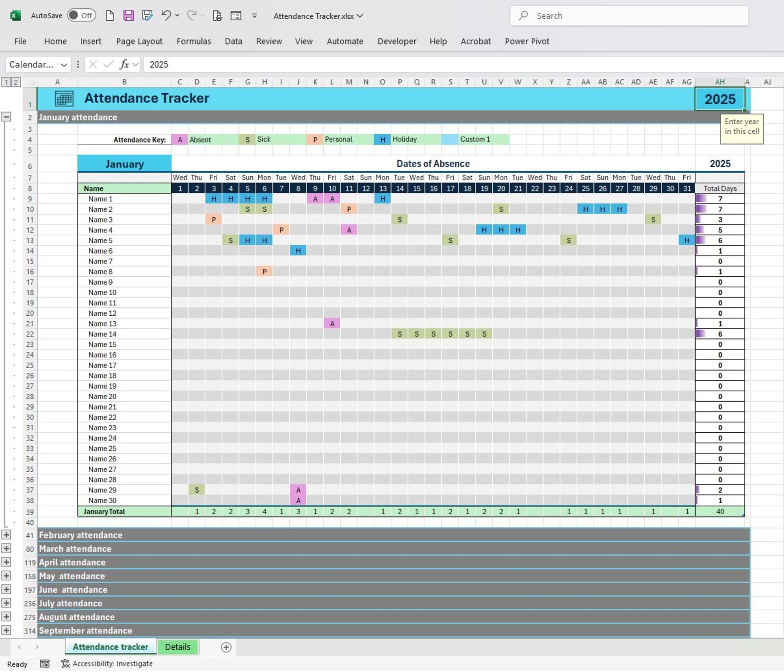Click the Excel app logo icon

15,15
